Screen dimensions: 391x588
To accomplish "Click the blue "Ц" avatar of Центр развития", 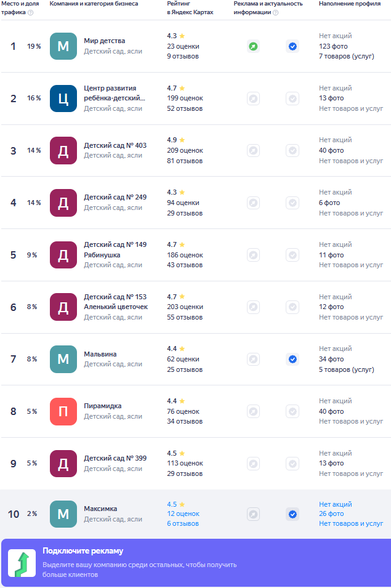I will [x=63, y=99].
